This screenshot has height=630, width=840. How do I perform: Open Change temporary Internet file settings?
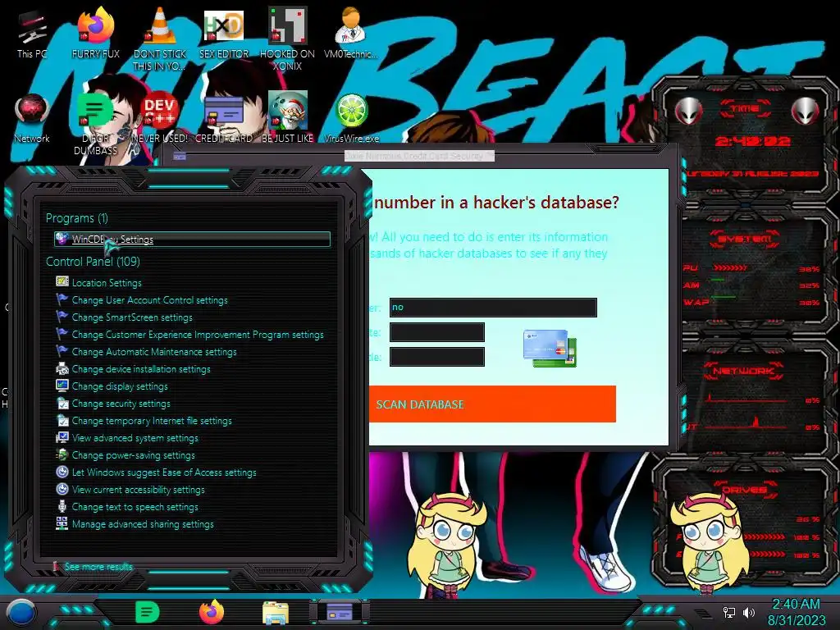click(144, 421)
